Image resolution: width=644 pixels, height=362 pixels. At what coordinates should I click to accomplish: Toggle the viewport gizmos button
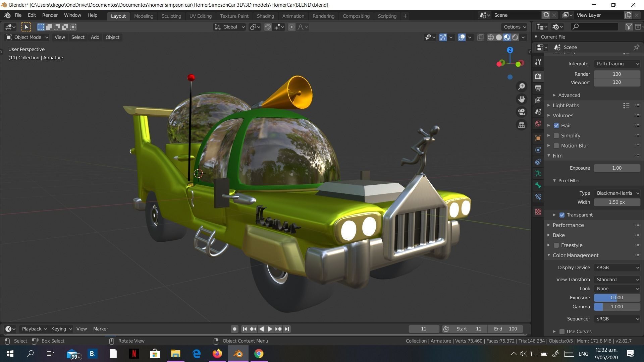point(443,37)
